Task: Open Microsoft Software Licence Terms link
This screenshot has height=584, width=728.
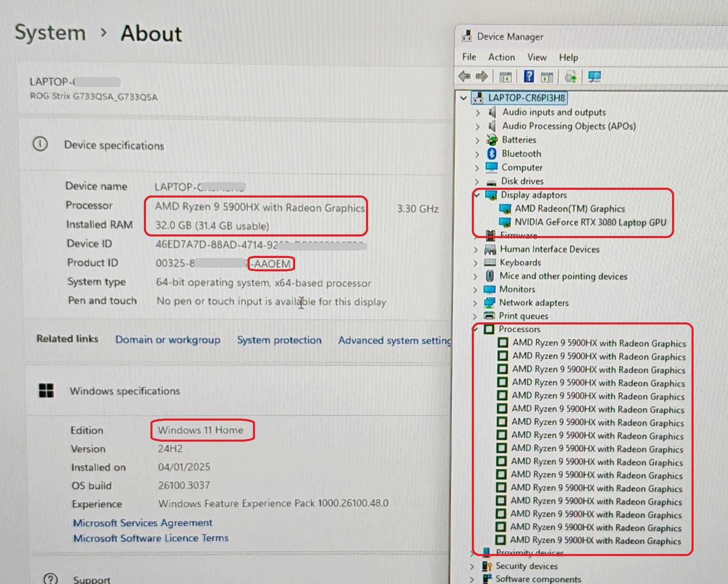Action: tap(151, 538)
